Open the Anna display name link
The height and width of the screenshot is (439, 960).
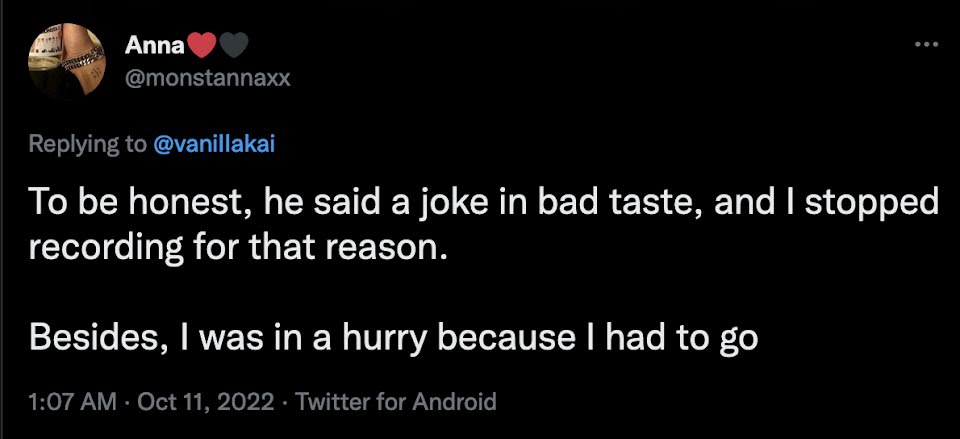point(154,45)
